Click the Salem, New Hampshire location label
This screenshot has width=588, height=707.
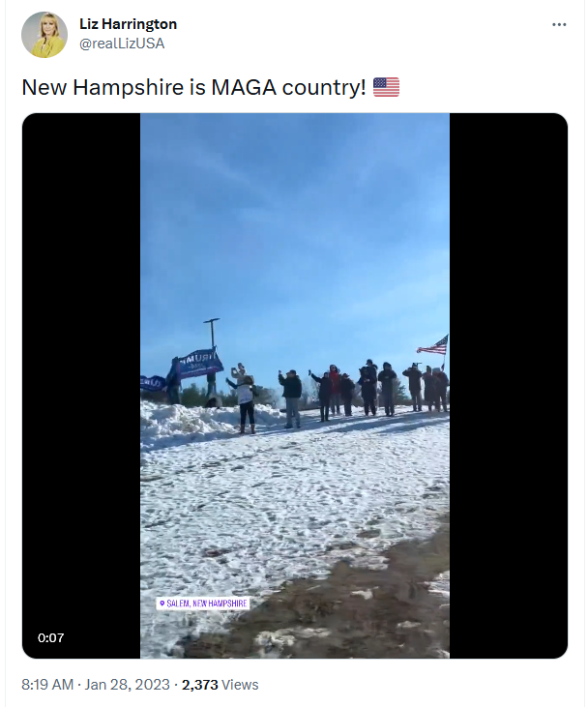coord(203,604)
